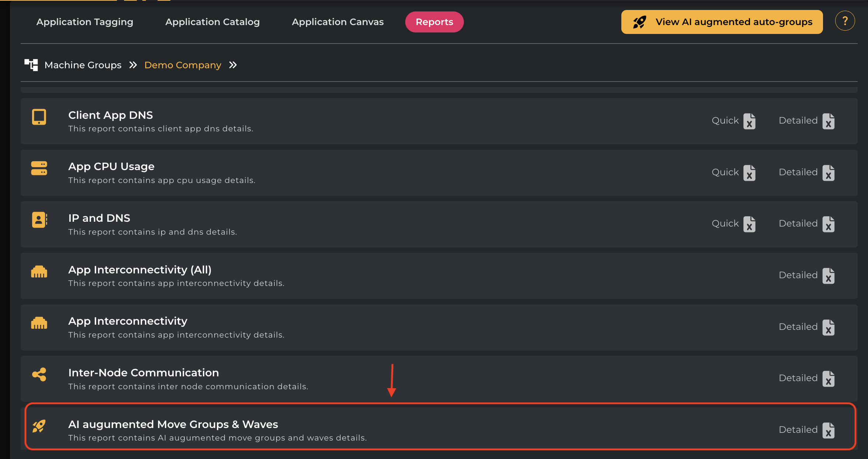Select the App Interconnectivity (All) title
This screenshot has width=868, height=459.
140,270
